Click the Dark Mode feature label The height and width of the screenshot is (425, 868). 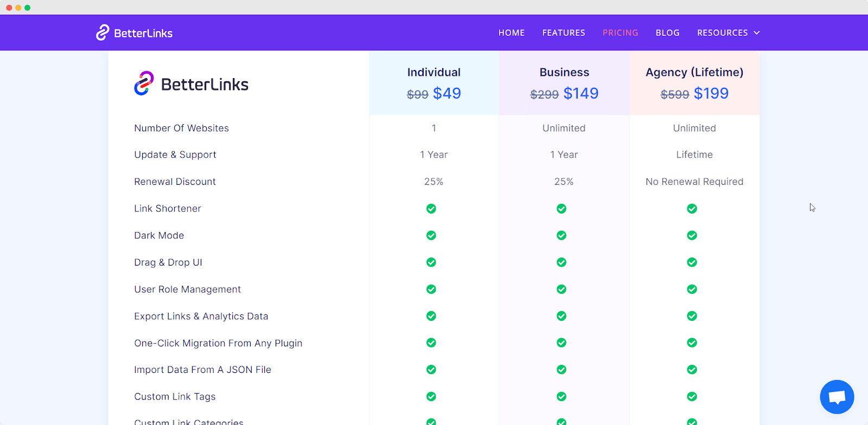[159, 236]
